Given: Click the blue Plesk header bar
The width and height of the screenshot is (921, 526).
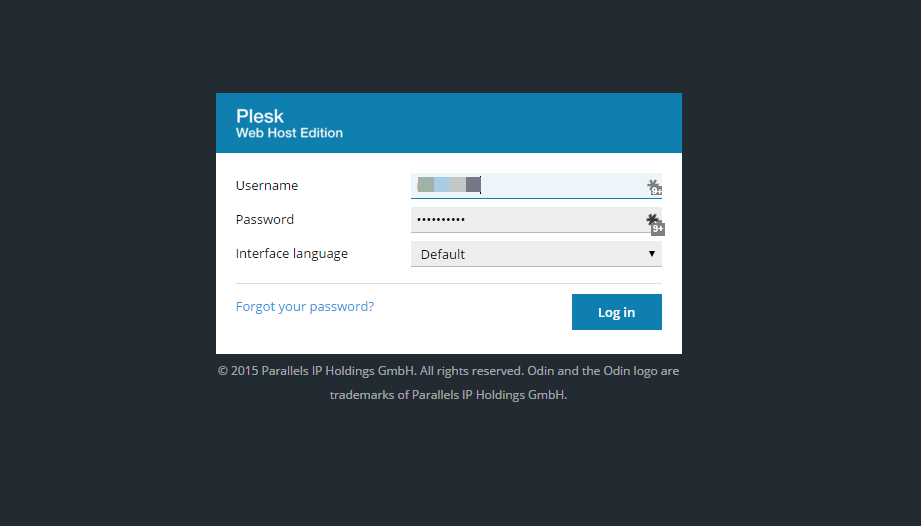Looking at the screenshot, I should [x=449, y=123].
